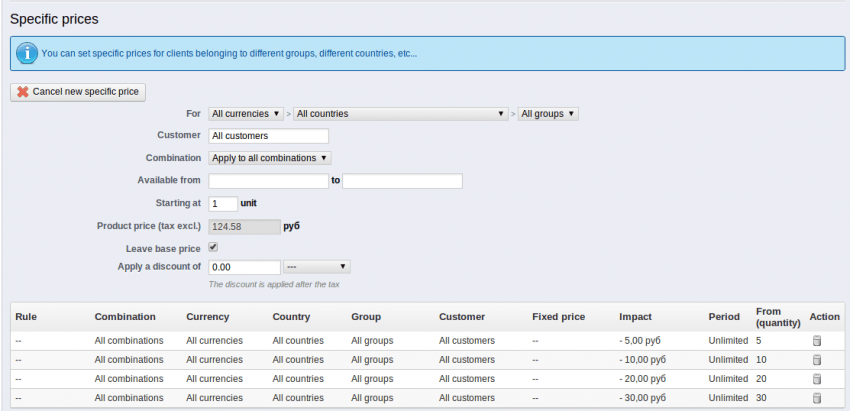Screen dimensions: 850x411
Task: Click the discount applied after tax note
Action: 274,284
